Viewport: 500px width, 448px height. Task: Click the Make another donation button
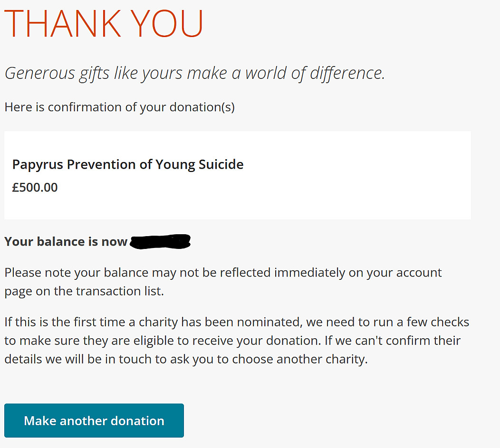tap(94, 420)
